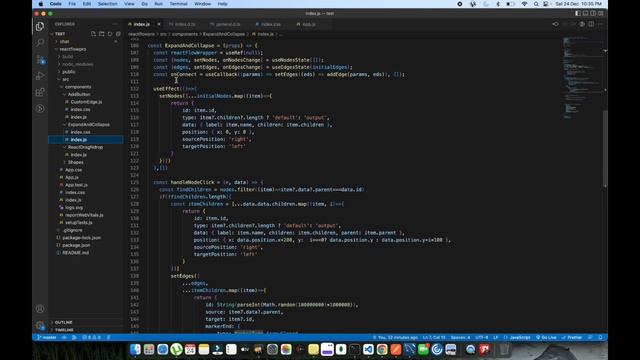Click the editor vertical scrollbar

point(605,149)
